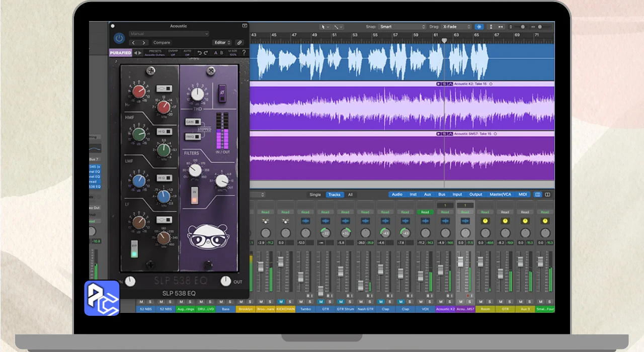Open the Editor view dropdown
The image size is (644, 352).
point(222,43)
